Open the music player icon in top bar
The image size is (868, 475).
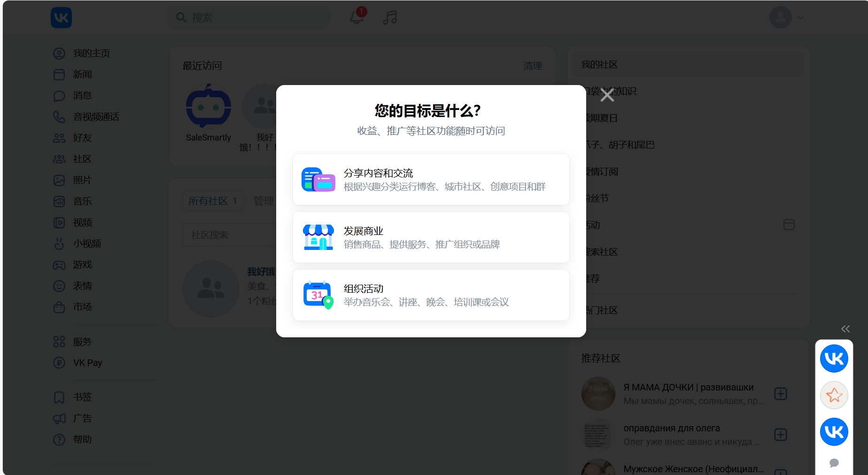[389, 17]
